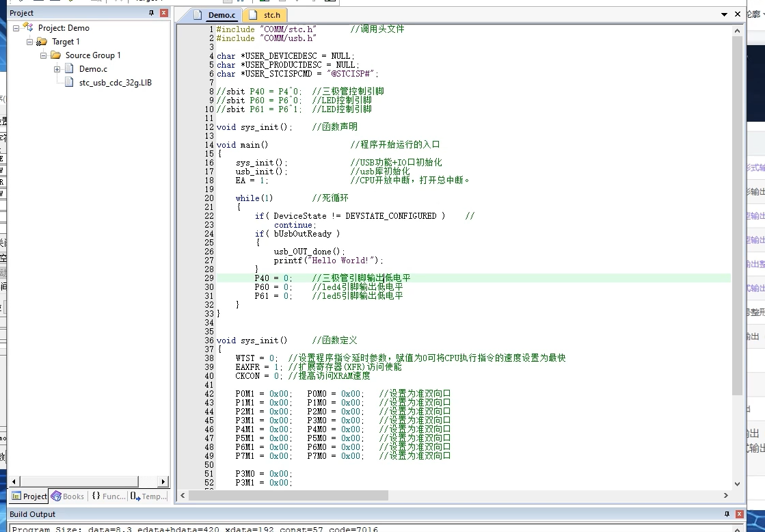Click the 'printf("Hello World!");' line
Image resolution: width=765 pixels, height=532 pixels.
(x=328, y=260)
